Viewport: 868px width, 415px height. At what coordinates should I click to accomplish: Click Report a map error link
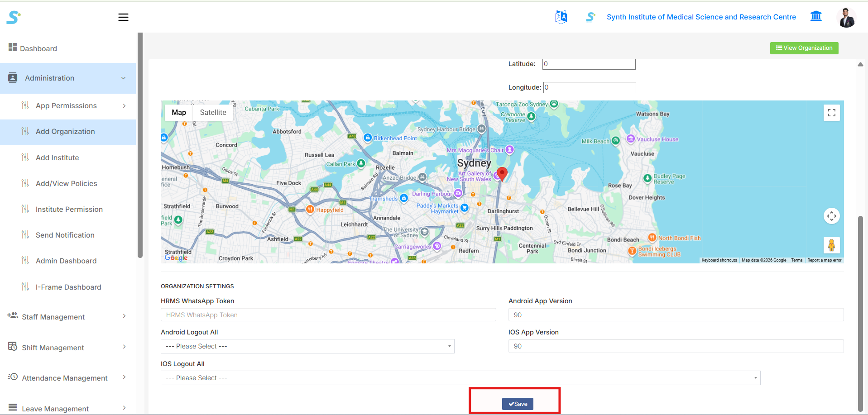coord(825,260)
